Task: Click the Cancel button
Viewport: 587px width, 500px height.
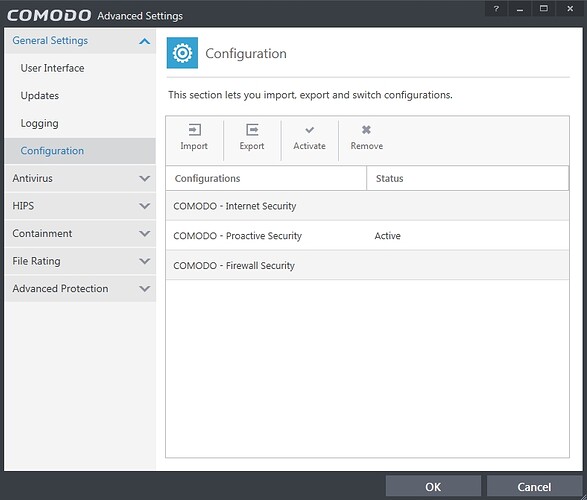Action: pyautogui.click(x=534, y=487)
